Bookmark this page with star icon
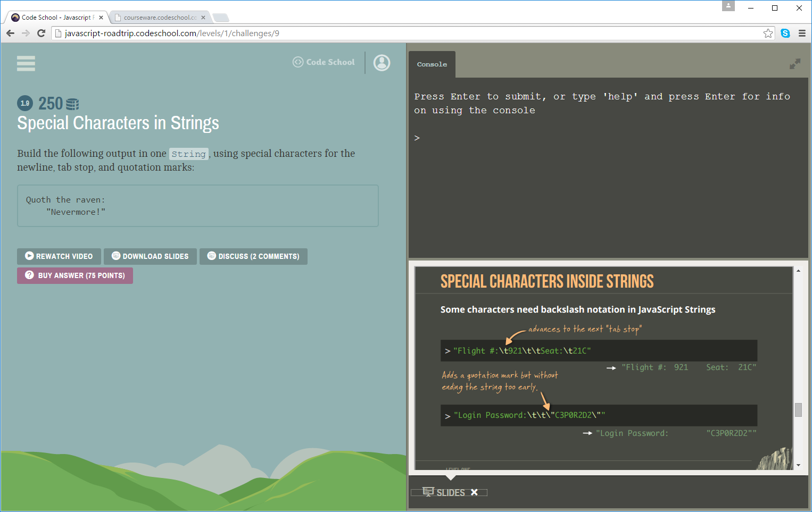The width and height of the screenshot is (812, 512). [768, 33]
